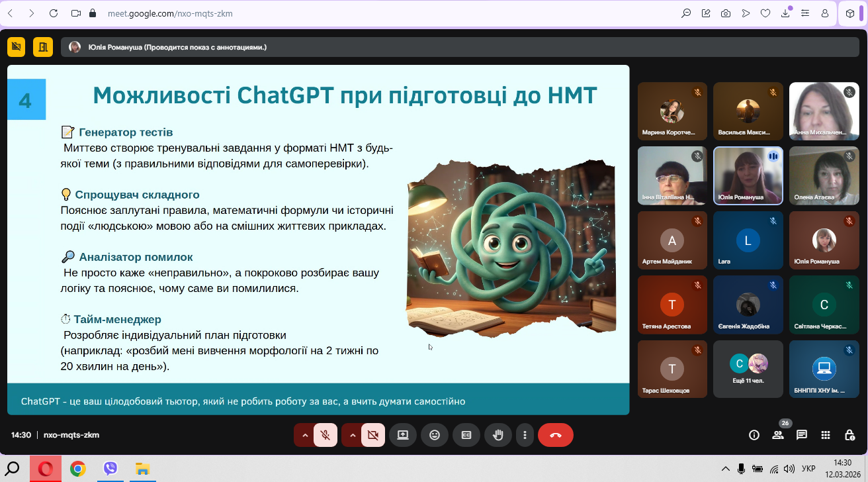Expand video settings arrow beside camera
Viewport: 868px width, 482px height.
pyautogui.click(x=352, y=435)
